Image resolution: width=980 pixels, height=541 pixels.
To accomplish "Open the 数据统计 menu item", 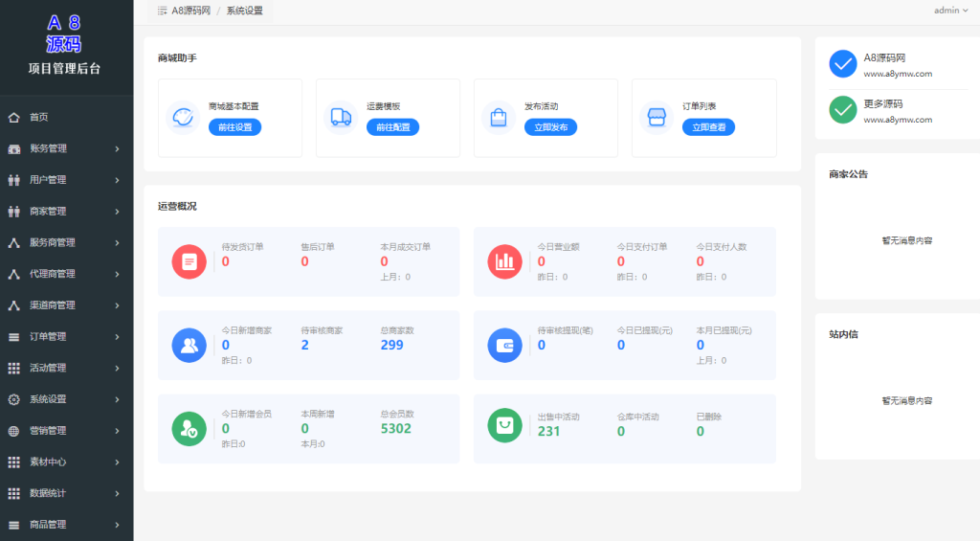I will click(66, 493).
